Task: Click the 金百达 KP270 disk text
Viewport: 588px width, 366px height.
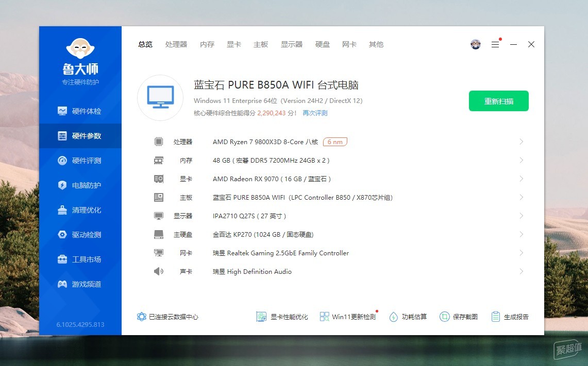Action: (x=263, y=235)
